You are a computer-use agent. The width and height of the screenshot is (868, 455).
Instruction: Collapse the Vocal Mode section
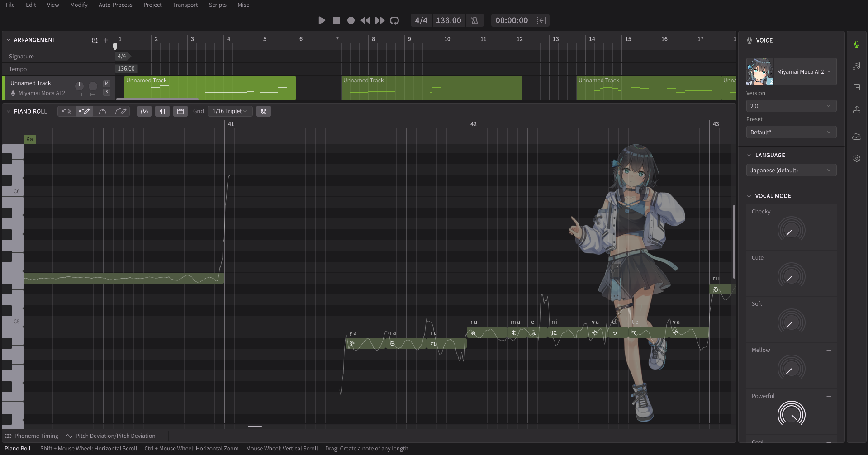(749, 196)
